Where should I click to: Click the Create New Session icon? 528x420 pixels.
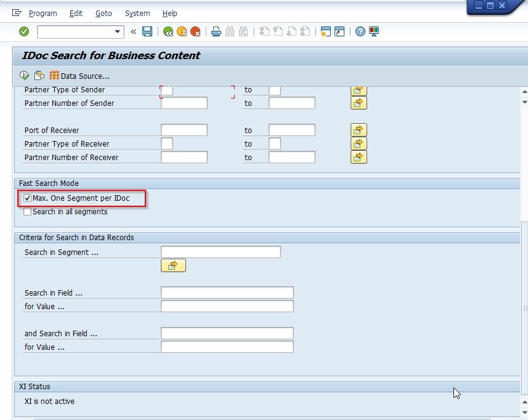[x=326, y=31]
